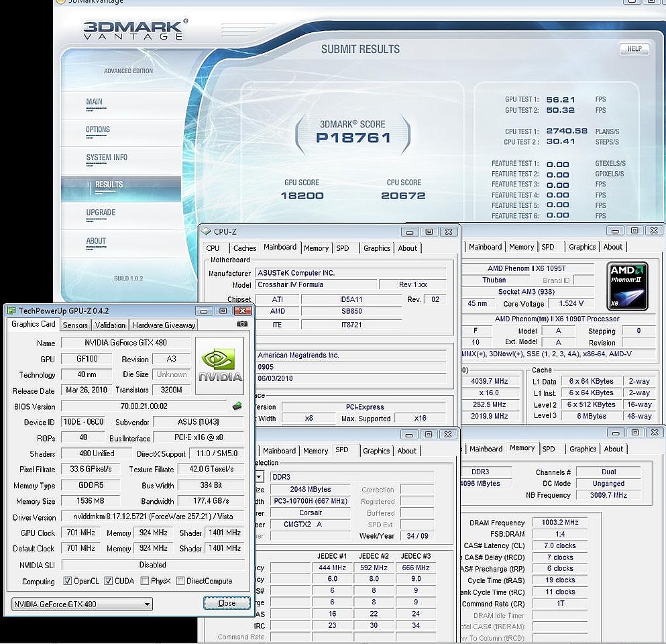This screenshot has height=644, width=666.
Task: Click the GPU-Z screenshot camera icon
Action: (241, 324)
